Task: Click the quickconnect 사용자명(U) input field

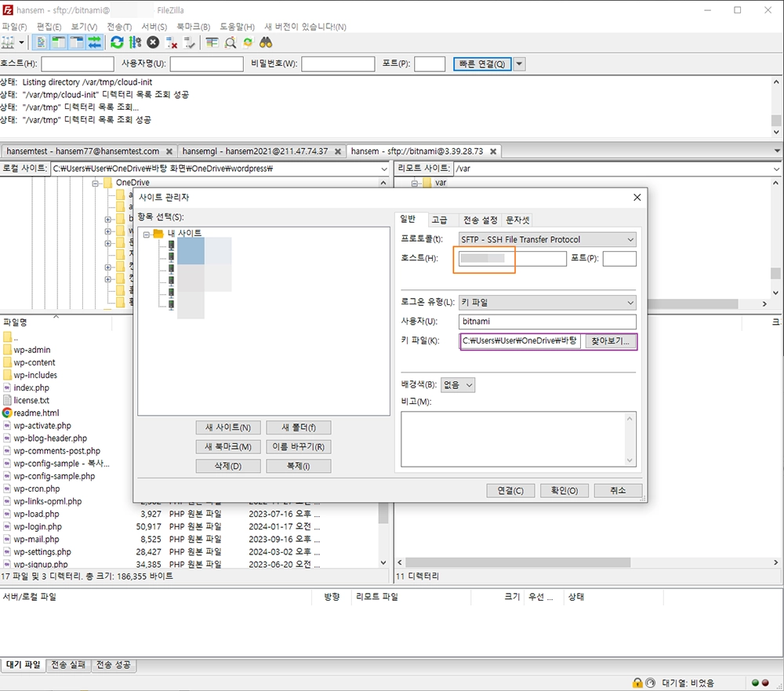Action: click(x=206, y=64)
